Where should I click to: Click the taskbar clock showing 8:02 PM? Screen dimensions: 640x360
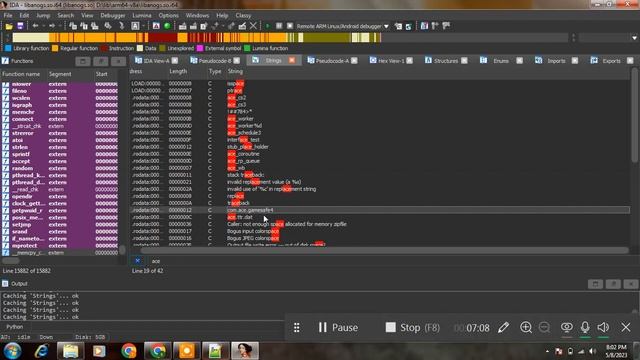click(x=616, y=351)
